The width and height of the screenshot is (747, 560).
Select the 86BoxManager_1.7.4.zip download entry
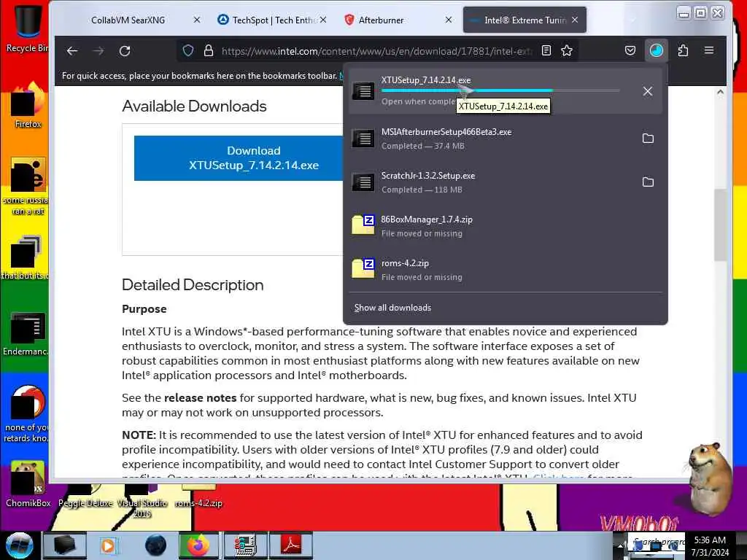(x=505, y=226)
